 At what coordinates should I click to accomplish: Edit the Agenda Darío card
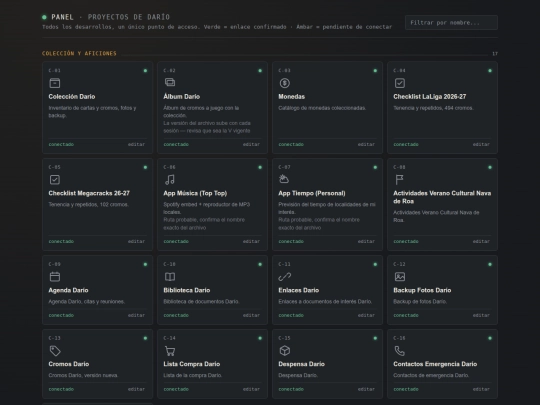(136, 315)
